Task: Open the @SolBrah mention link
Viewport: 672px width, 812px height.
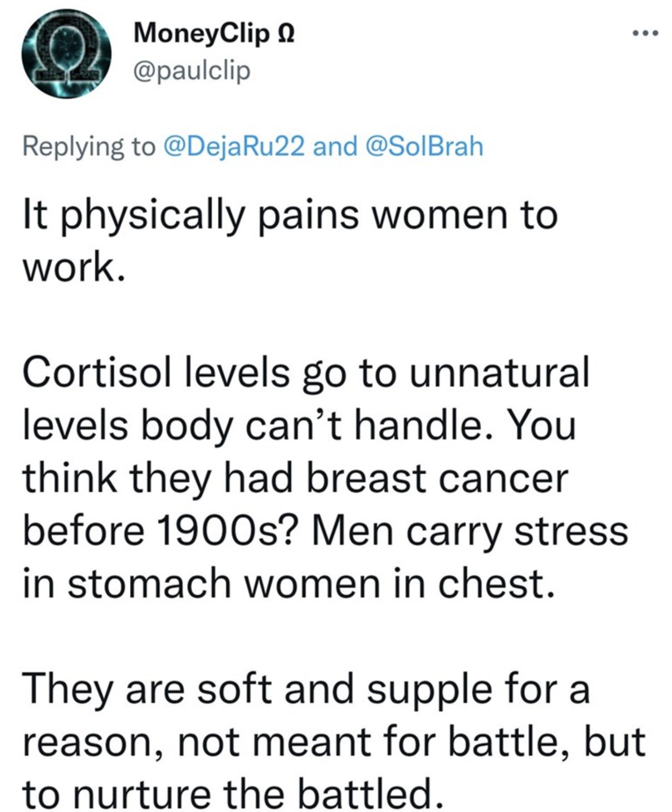Action: 425,146
